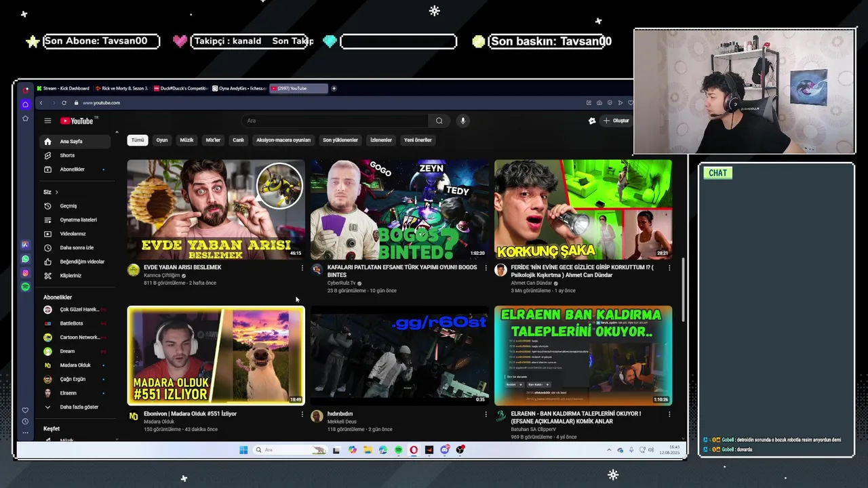Select the Canlı filter chip
This screenshot has width=868, height=488.
click(x=238, y=140)
